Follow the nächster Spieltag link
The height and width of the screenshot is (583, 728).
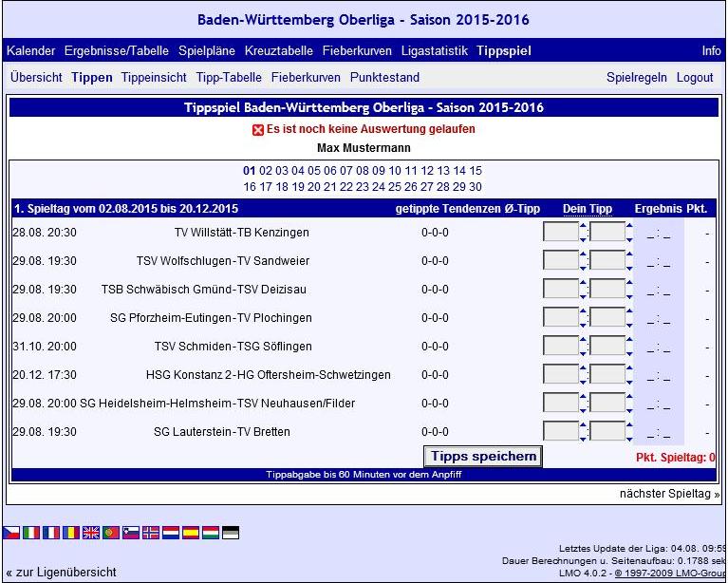pyautogui.click(x=669, y=494)
